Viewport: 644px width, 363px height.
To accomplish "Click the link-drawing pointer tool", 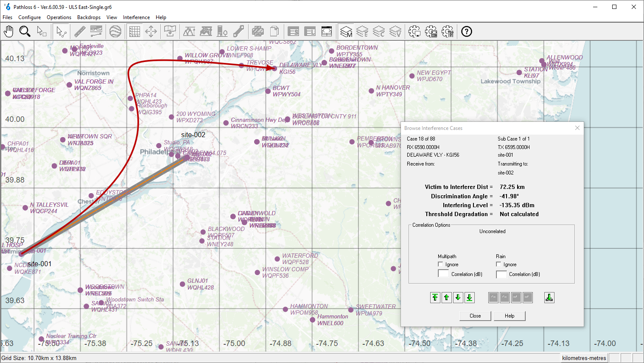I will point(61,31).
